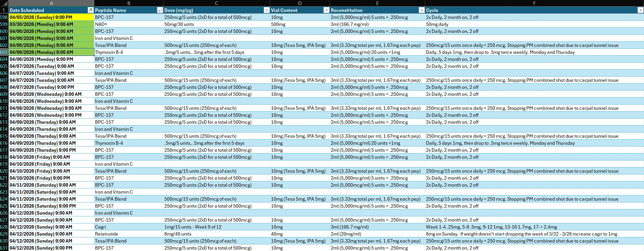Viewport: 644px width, 251px height.
Task: Click the green 03/30/2026 Monday date cell
Action: tap(51, 24)
